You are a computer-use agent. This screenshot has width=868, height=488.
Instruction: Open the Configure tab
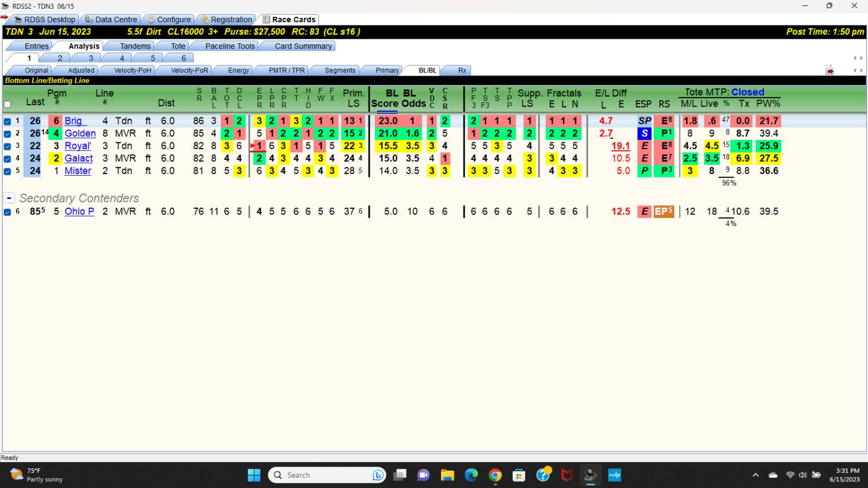click(x=168, y=19)
